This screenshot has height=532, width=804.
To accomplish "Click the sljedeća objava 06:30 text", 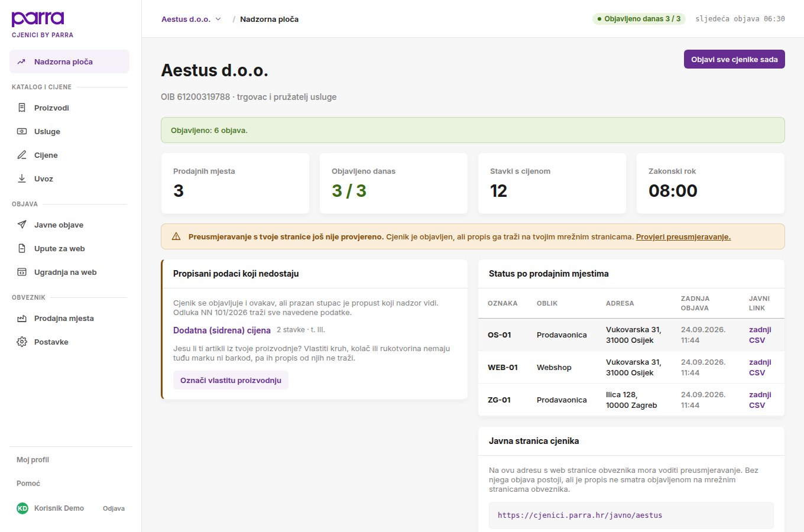I will coord(740,19).
